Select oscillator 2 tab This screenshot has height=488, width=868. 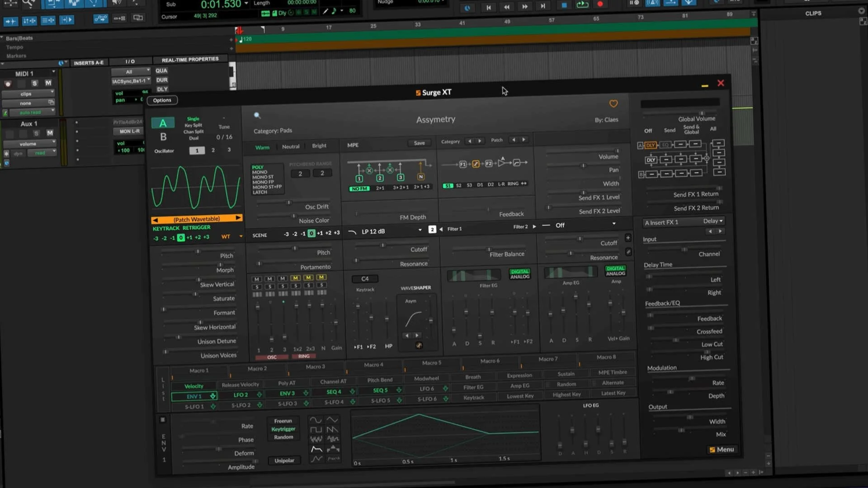213,150
